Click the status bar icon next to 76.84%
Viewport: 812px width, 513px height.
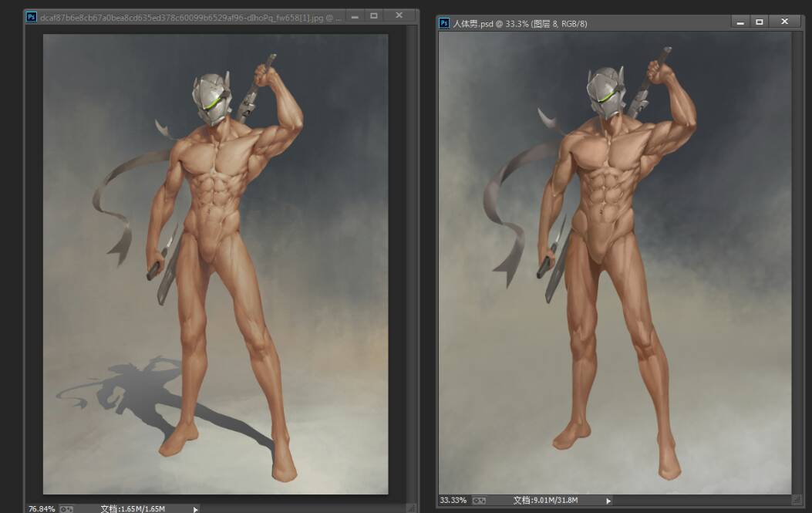66,509
